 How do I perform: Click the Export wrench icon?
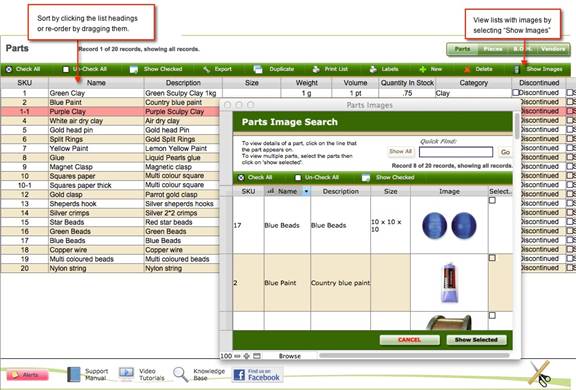(206, 69)
